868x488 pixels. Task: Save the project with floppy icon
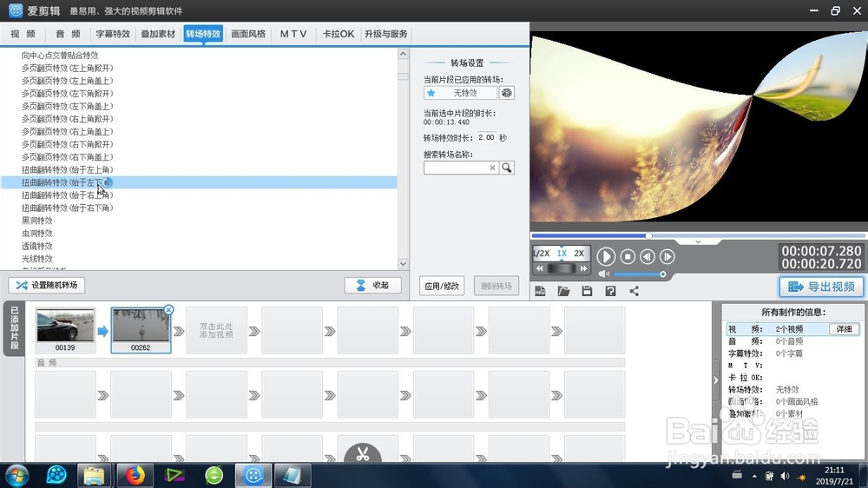pos(587,291)
